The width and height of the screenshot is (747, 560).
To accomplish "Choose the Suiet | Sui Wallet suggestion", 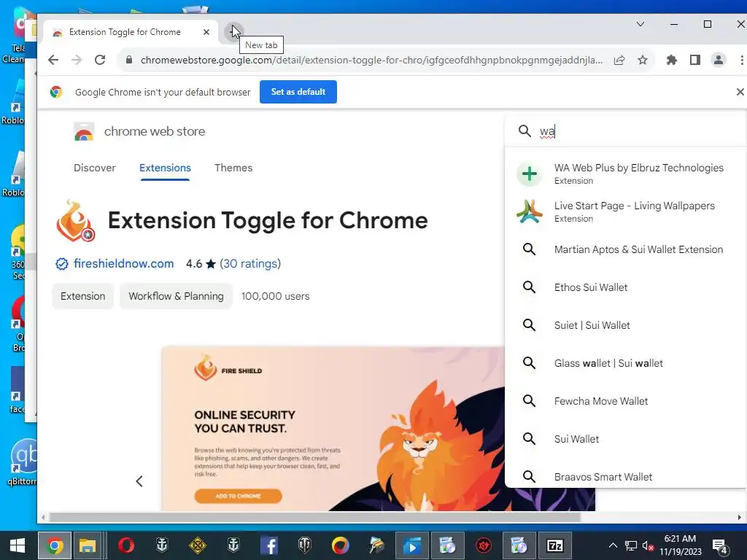I will tap(626, 325).
